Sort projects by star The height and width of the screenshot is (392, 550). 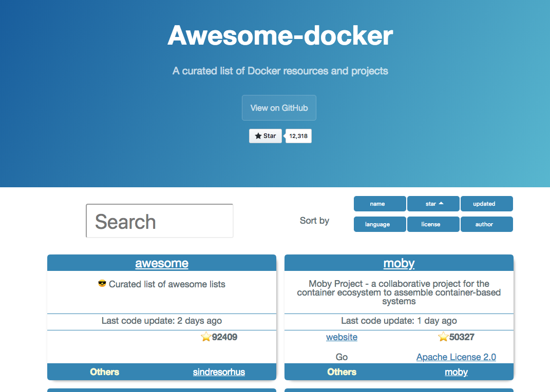point(433,204)
